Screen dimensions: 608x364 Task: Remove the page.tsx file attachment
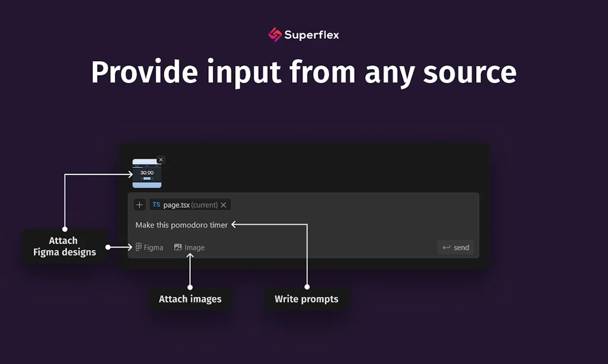(x=223, y=204)
